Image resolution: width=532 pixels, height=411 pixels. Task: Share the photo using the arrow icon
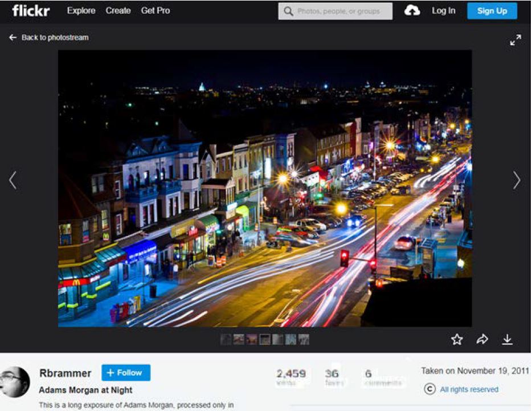pos(482,340)
